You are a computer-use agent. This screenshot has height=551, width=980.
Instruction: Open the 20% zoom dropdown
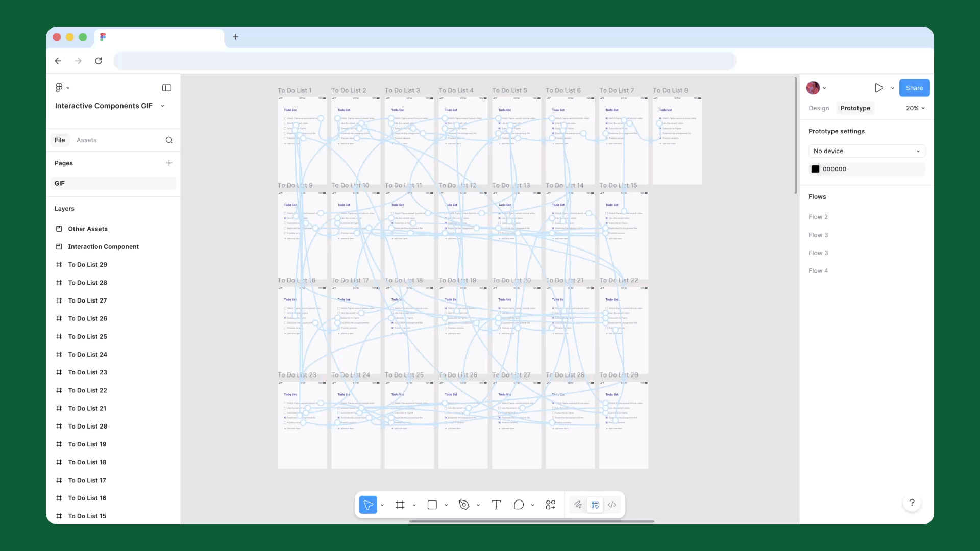click(x=915, y=108)
